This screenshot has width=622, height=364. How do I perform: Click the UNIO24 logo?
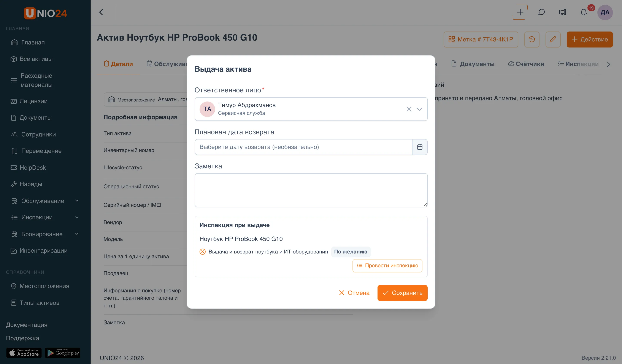pyautogui.click(x=45, y=13)
